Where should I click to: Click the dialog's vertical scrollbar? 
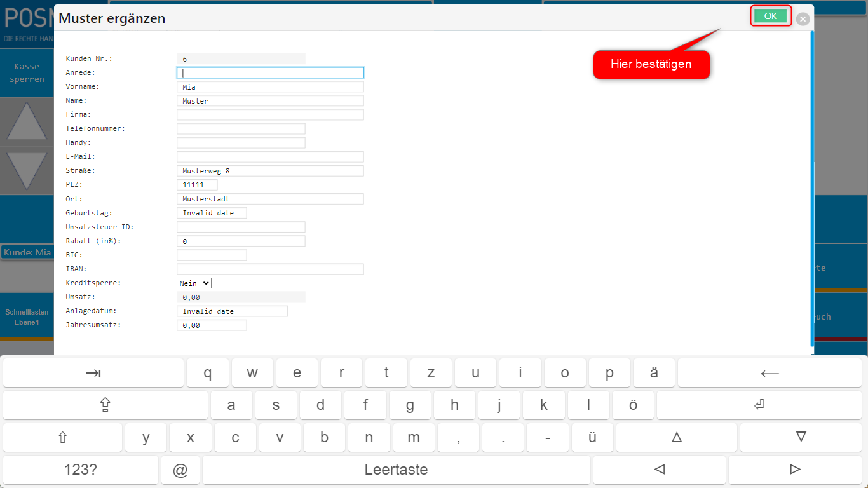811,191
